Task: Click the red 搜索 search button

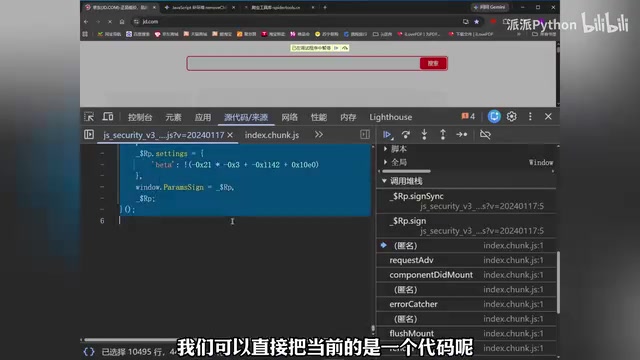Action: tap(433, 63)
